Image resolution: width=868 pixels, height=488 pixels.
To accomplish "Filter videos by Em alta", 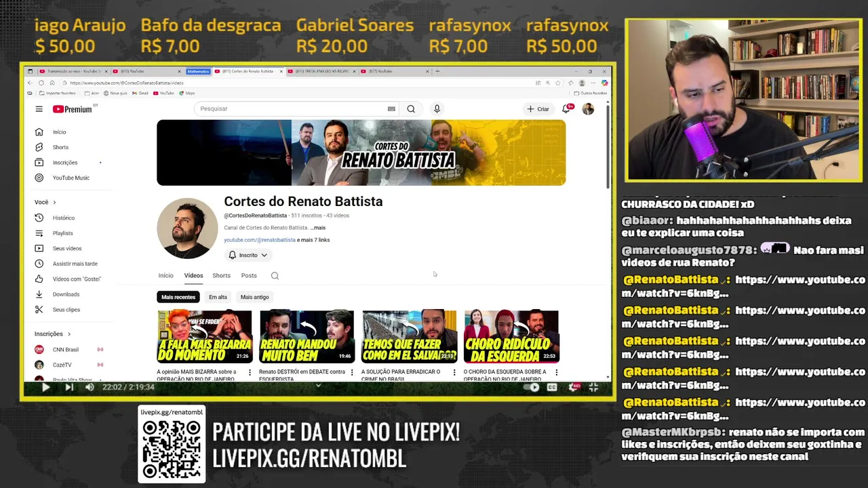I will (218, 297).
